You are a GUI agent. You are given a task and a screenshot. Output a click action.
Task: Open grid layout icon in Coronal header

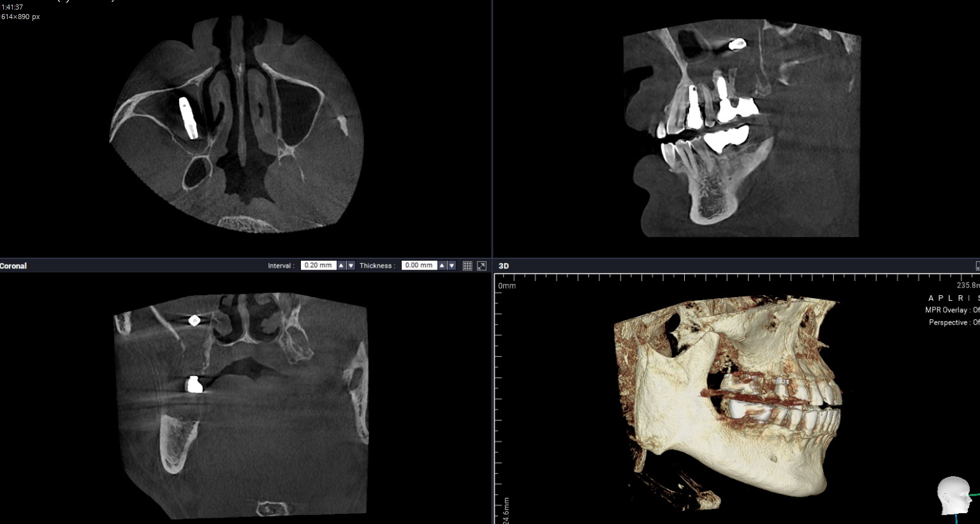point(467,266)
